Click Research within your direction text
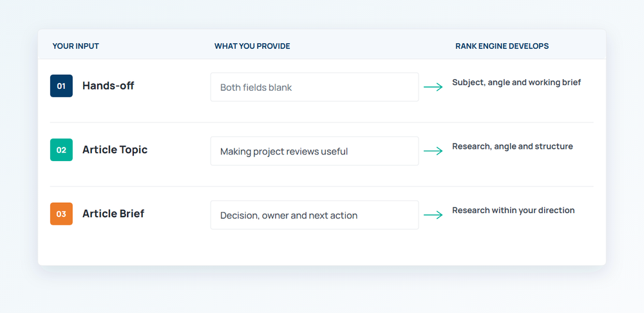 [x=513, y=211]
